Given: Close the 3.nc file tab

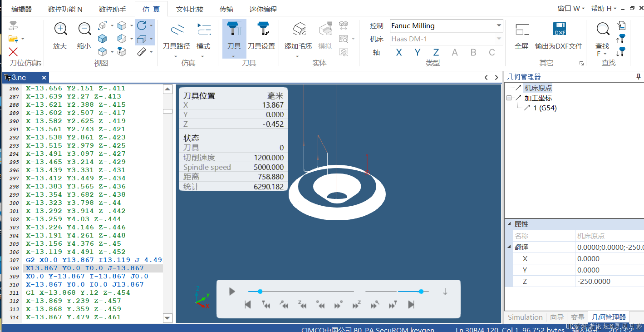Looking at the screenshot, I should pos(44,78).
